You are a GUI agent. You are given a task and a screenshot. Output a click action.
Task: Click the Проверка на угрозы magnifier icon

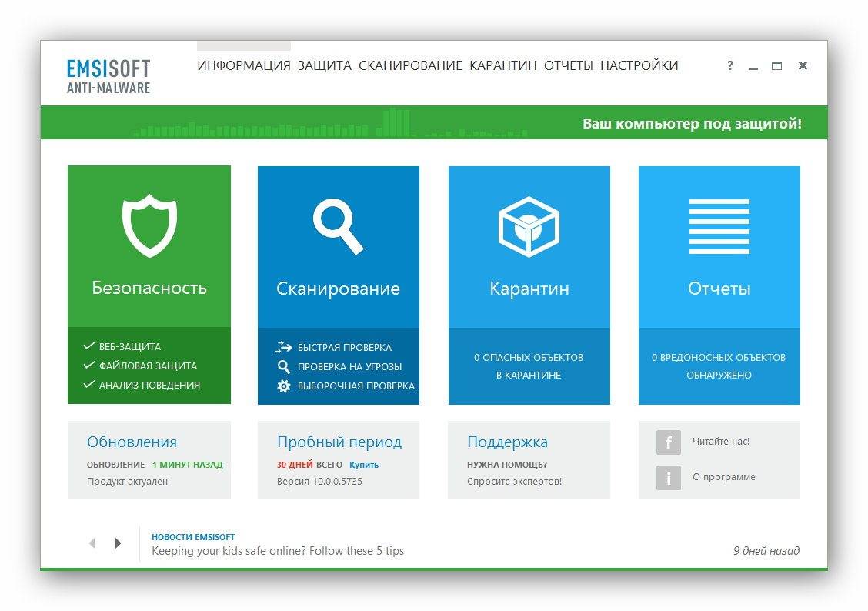283,366
